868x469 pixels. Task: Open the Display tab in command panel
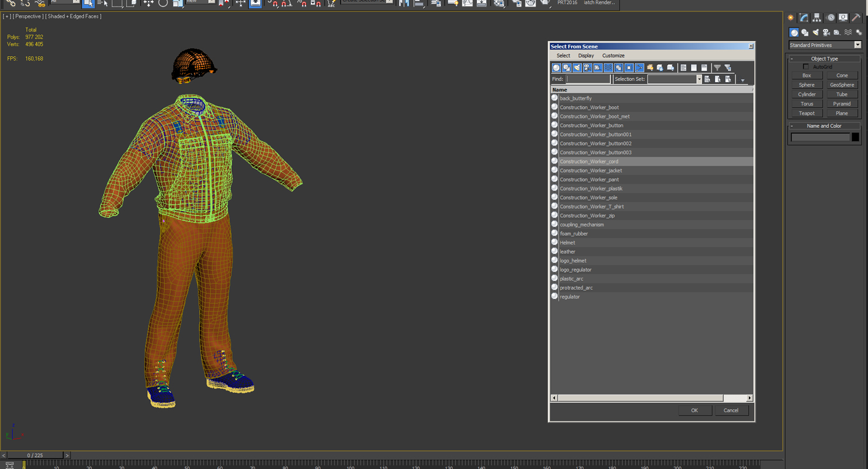coord(843,18)
